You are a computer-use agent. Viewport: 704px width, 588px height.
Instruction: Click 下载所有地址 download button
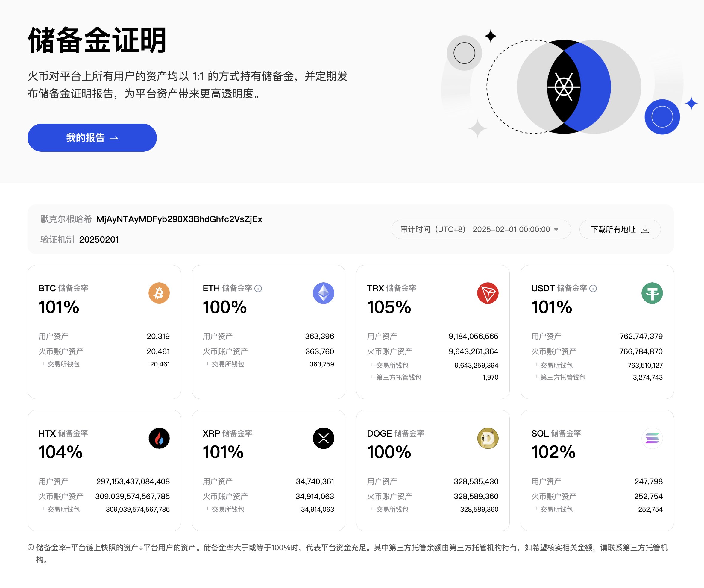pyautogui.click(x=620, y=229)
